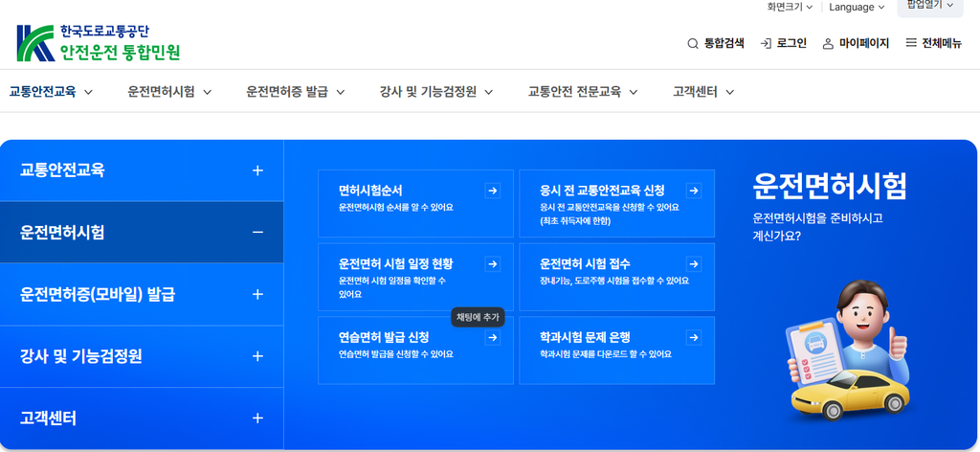Open the 연습면허 발급 신청 title
This screenshot has height=452, width=980.
pos(383,338)
